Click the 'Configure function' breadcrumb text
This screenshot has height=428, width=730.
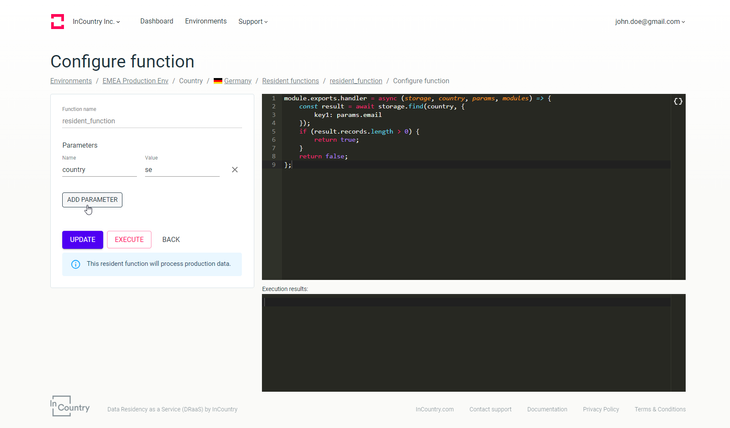pos(421,81)
